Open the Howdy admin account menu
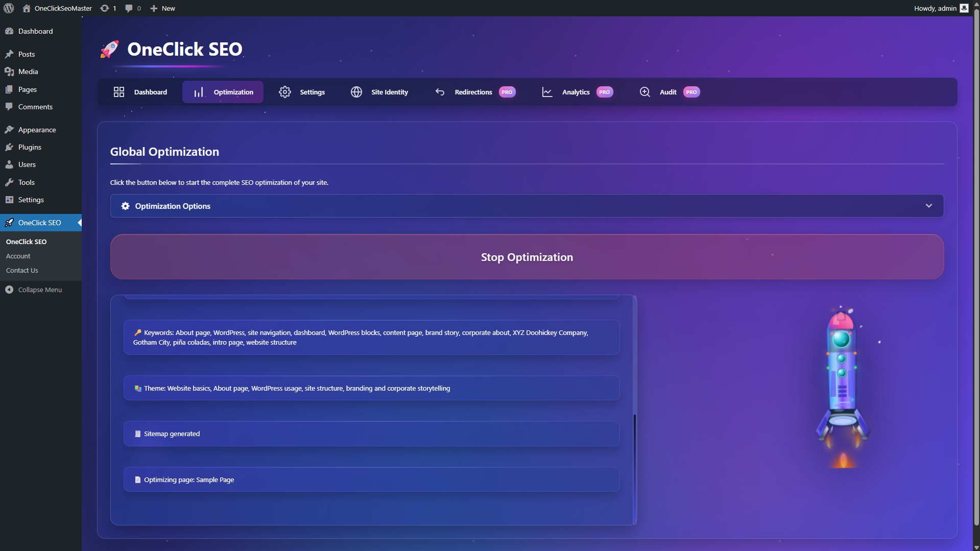 click(940, 8)
